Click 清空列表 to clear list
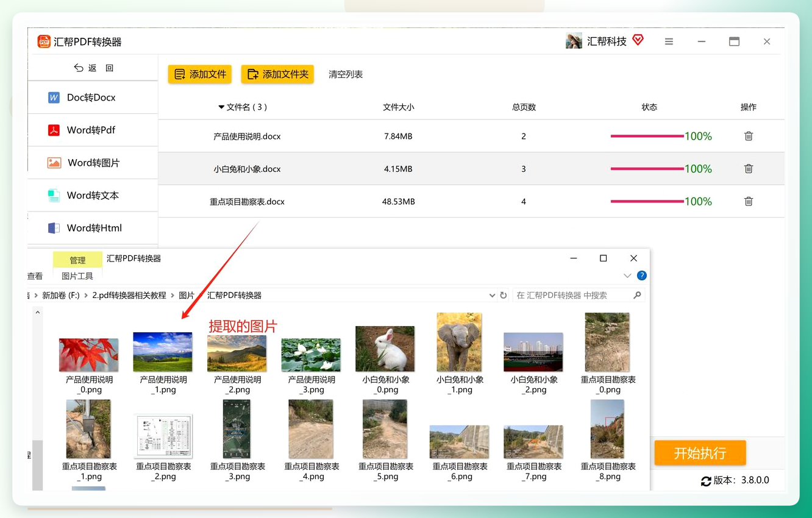The image size is (812, 518). click(346, 74)
